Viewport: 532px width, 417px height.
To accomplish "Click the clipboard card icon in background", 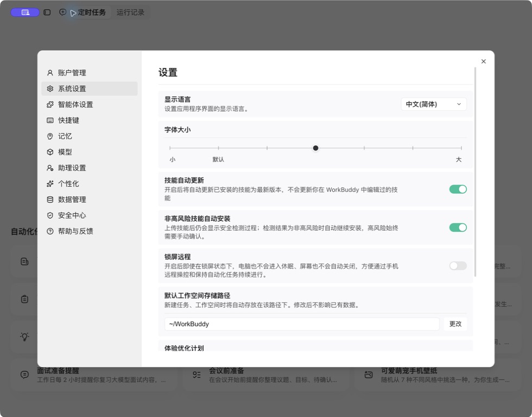I will pos(24,299).
